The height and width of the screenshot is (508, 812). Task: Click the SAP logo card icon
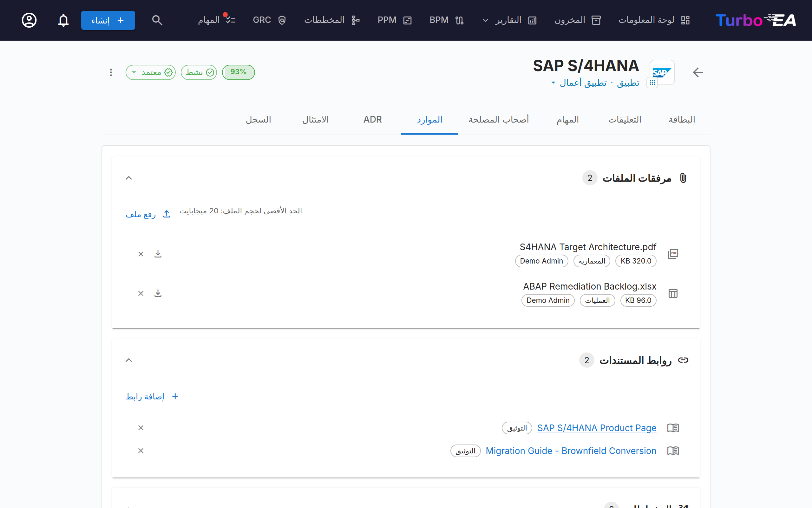pyautogui.click(x=662, y=72)
